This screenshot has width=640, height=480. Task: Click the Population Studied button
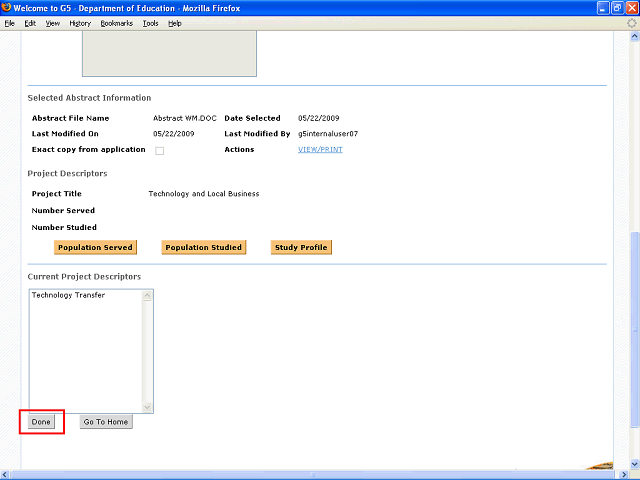pos(204,247)
